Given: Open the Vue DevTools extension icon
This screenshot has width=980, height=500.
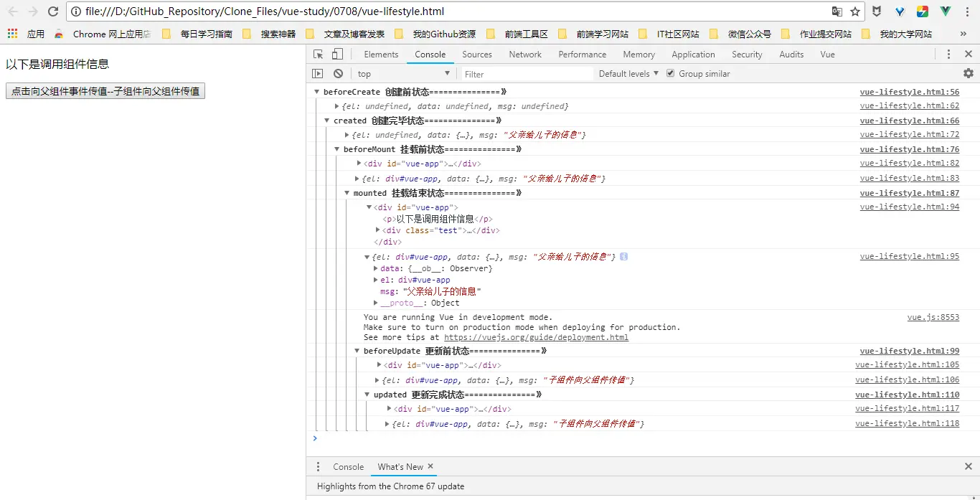Looking at the screenshot, I should (945, 11).
